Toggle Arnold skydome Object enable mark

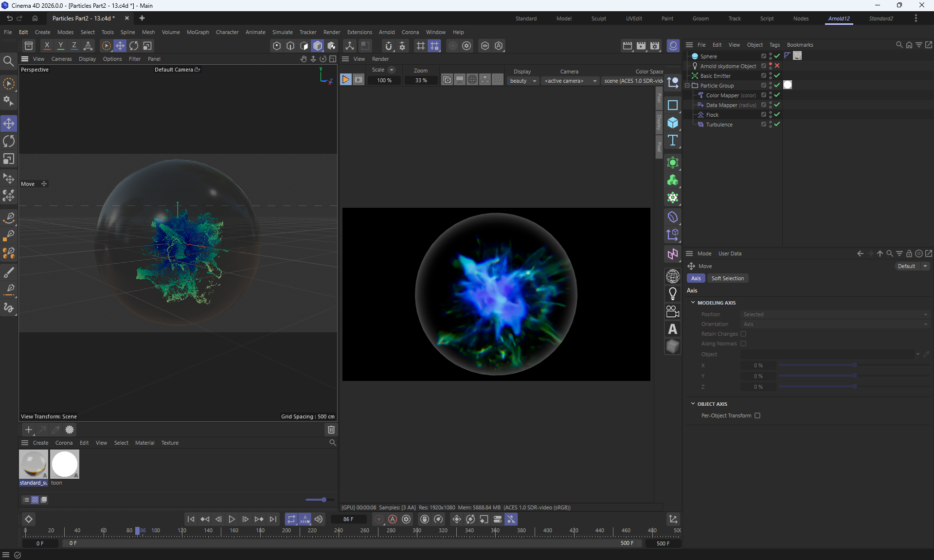point(777,66)
